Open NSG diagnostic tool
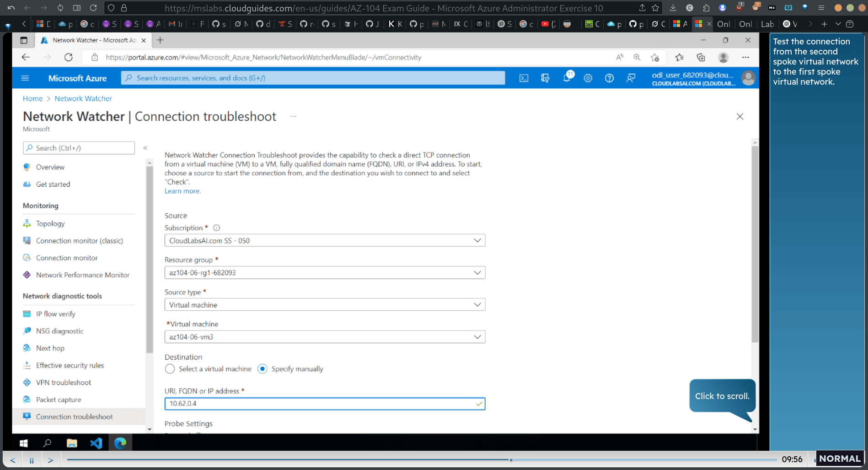Viewport: 868px width, 470px height. pyautogui.click(x=60, y=331)
